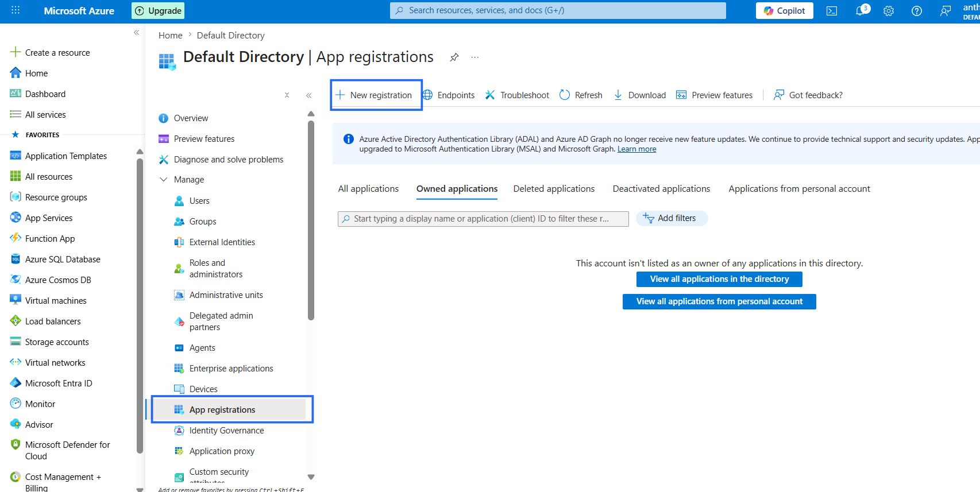Select the Owned applications tab

click(457, 189)
